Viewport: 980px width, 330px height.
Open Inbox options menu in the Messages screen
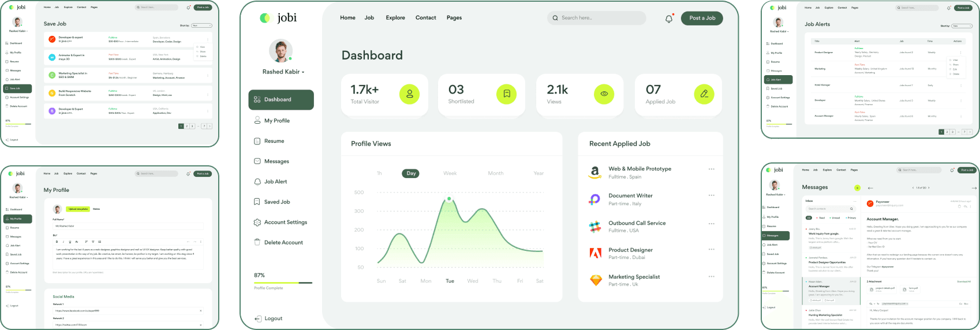click(855, 201)
